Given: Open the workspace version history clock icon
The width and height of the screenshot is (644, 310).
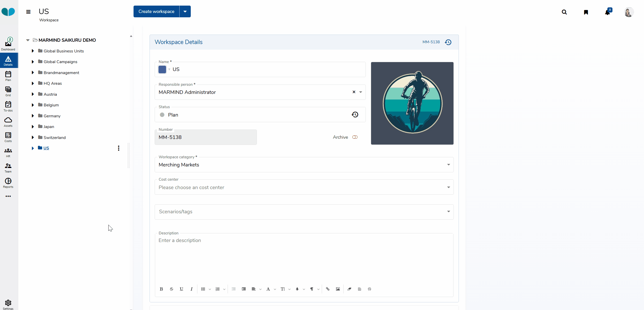Looking at the screenshot, I should click(448, 42).
